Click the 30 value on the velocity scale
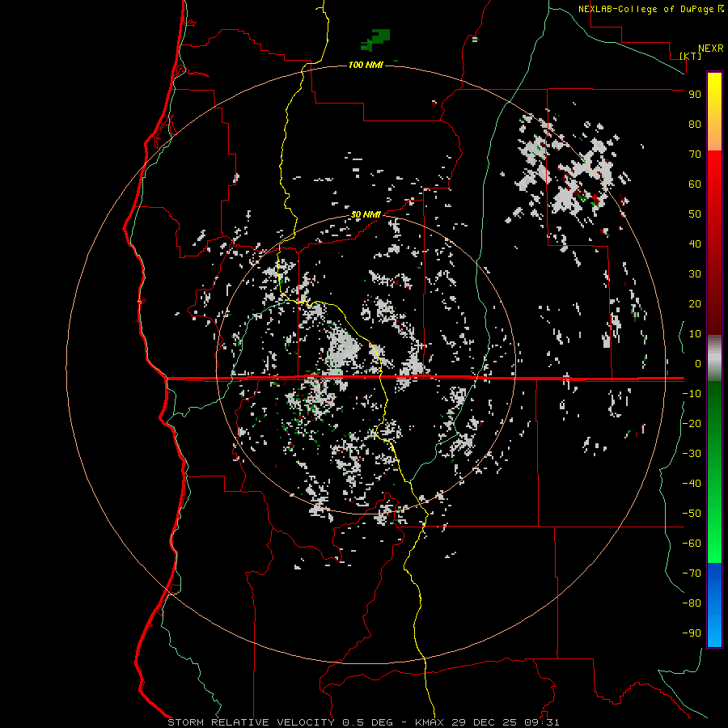This screenshot has width=728, height=728. [x=695, y=274]
